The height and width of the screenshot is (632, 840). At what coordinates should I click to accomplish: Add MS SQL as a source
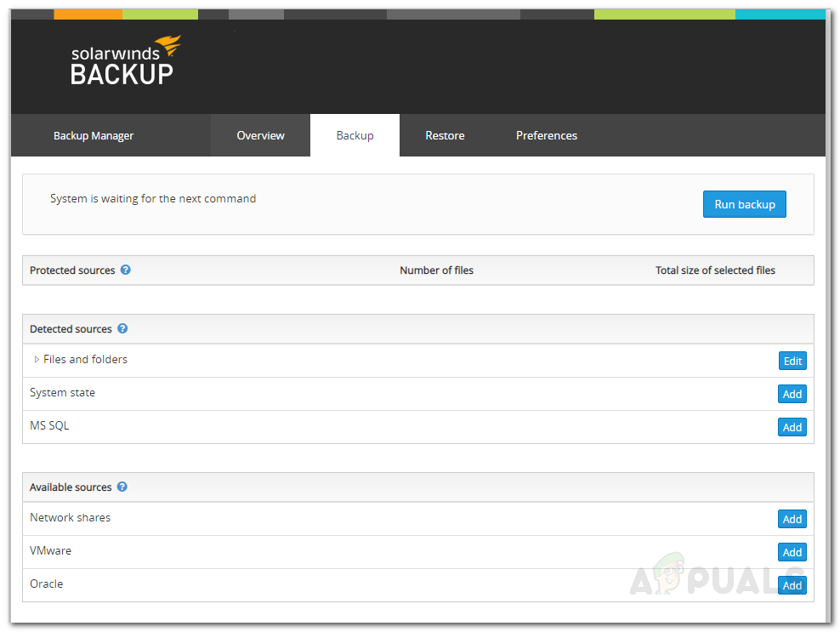(792, 427)
